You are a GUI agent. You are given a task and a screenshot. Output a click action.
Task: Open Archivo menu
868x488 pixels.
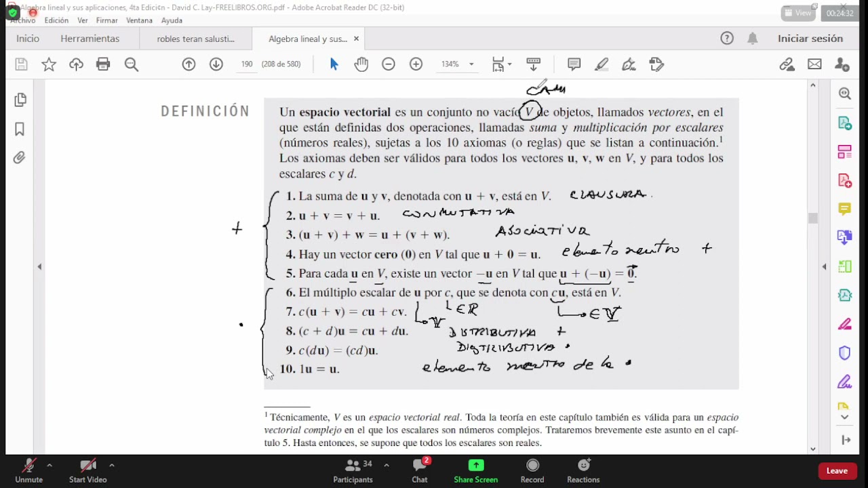pyautogui.click(x=22, y=20)
